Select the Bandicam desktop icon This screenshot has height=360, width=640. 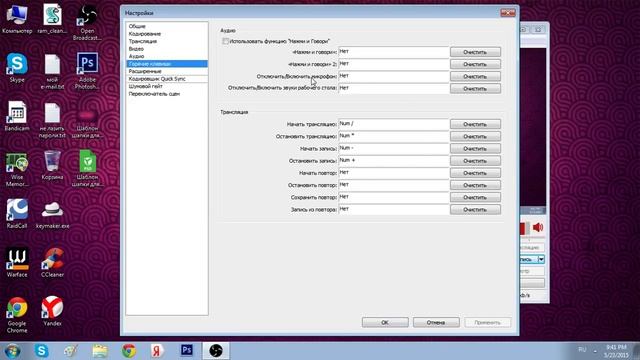pos(17,116)
